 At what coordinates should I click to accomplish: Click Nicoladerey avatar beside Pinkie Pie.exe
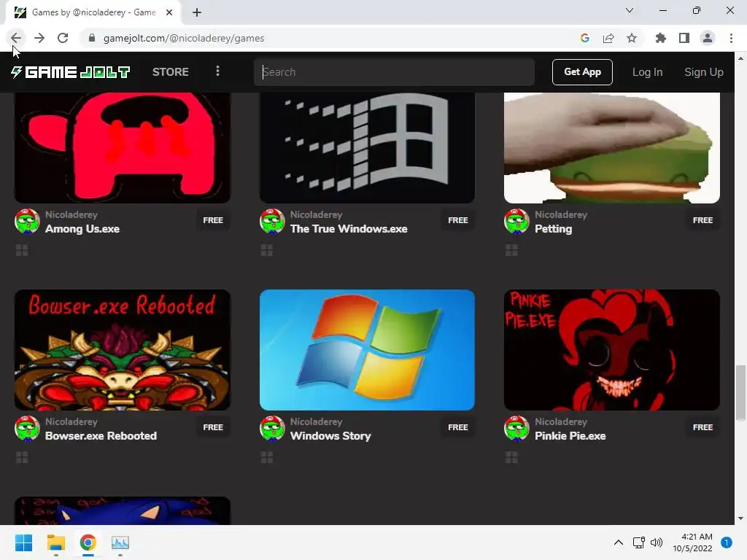(516, 428)
